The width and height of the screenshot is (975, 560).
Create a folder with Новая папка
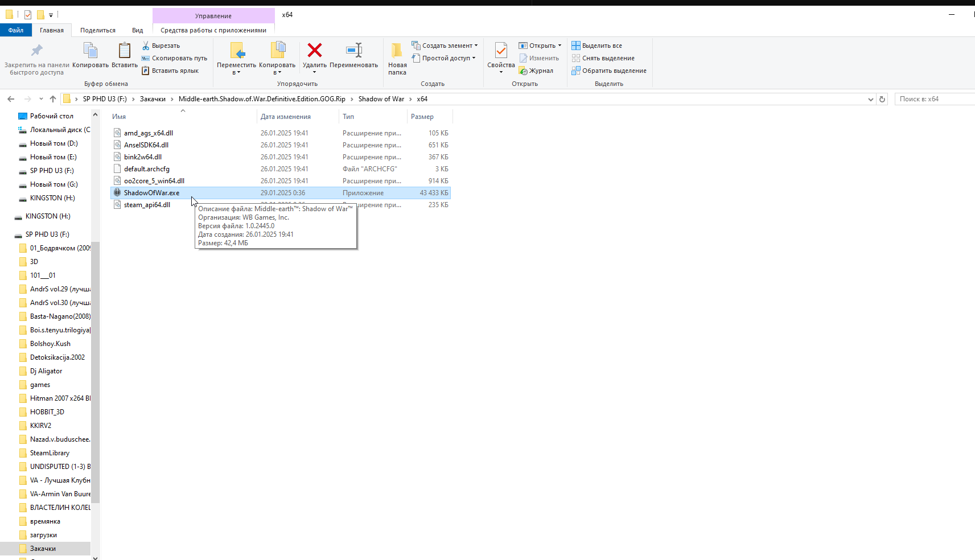(x=397, y=59)
